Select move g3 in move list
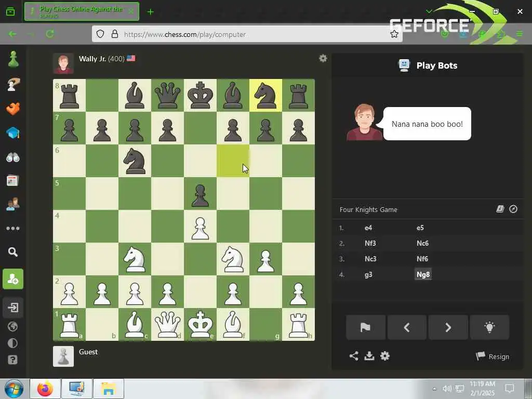The width and height of the screenshot is (532, 399). pos(368,274)
